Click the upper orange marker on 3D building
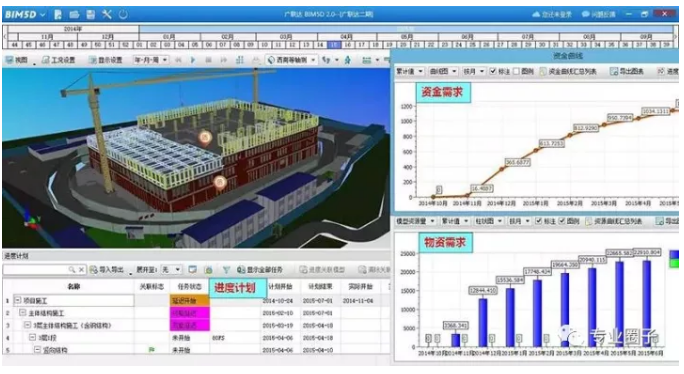 pos(205,137)
